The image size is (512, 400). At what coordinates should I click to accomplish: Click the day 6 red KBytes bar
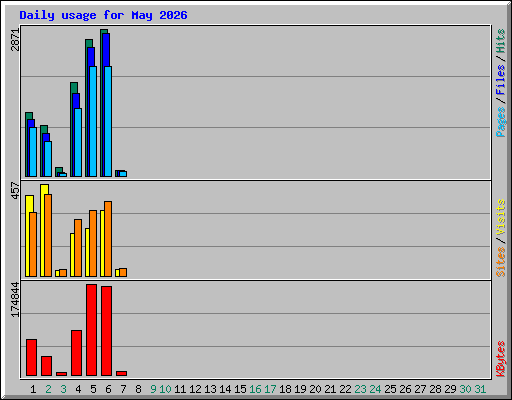click(106, 331)
